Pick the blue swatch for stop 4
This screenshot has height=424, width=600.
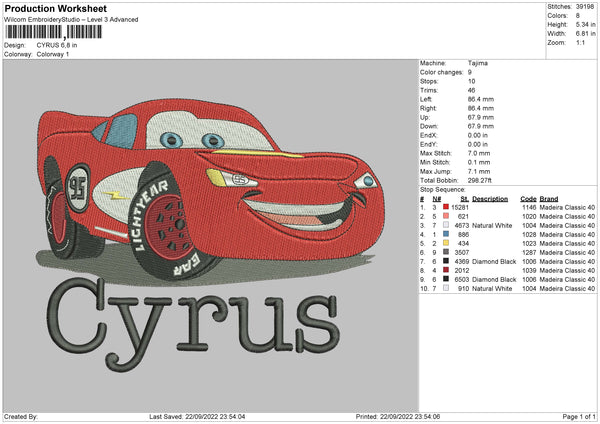point(447,234)
